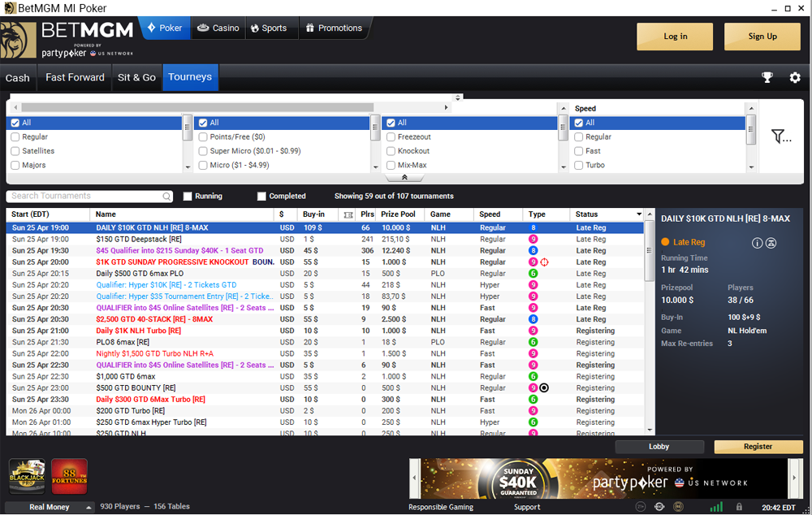Open the Promotions section tab
Screen dimensions: 812x515
[x=334, y=28]
